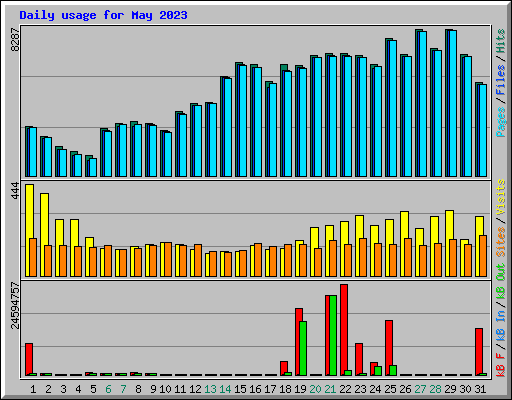
Task: Click the 'kB F' legend label
Action: [500, 364]
